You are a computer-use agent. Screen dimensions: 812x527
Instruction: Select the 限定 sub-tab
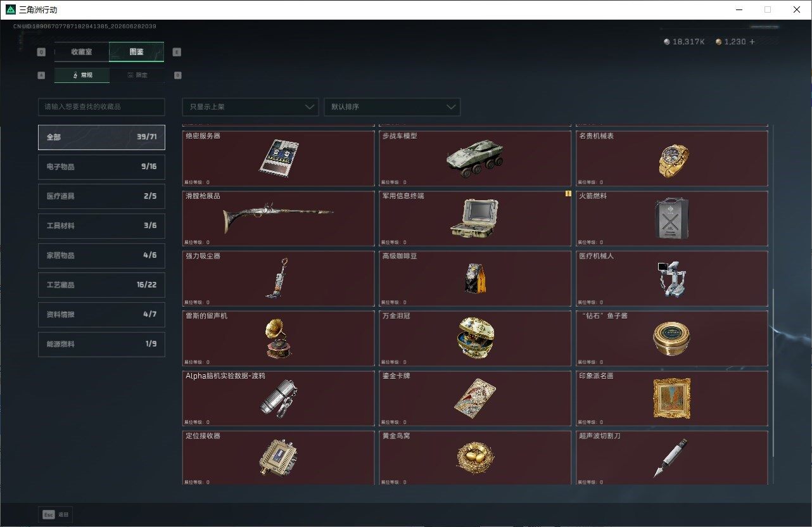(137, 75)
